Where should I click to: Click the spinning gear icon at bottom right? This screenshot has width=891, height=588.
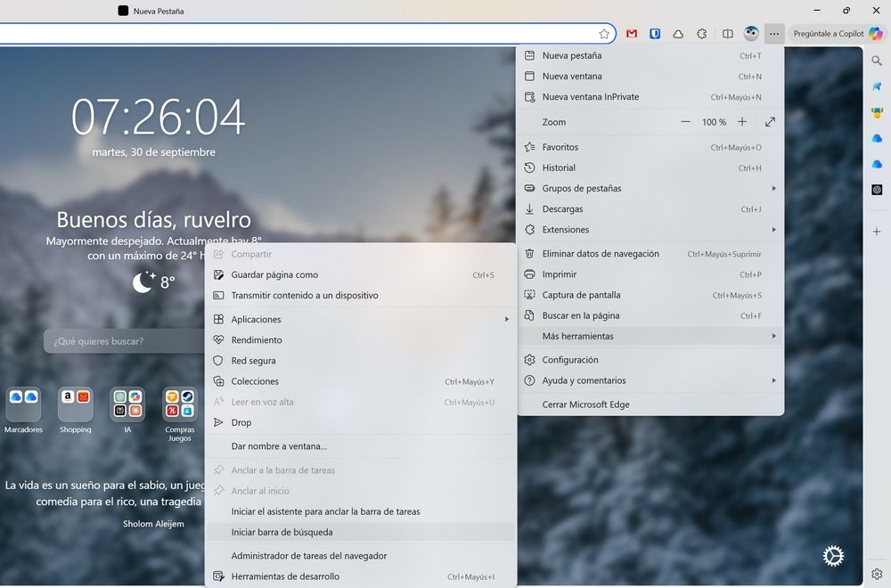[x=833, y=555]
